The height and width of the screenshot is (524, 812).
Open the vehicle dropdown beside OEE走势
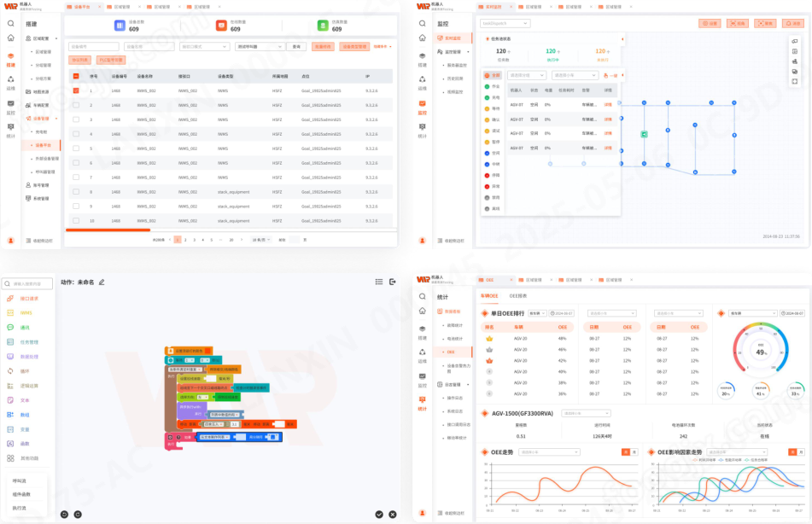coord(550,452)
